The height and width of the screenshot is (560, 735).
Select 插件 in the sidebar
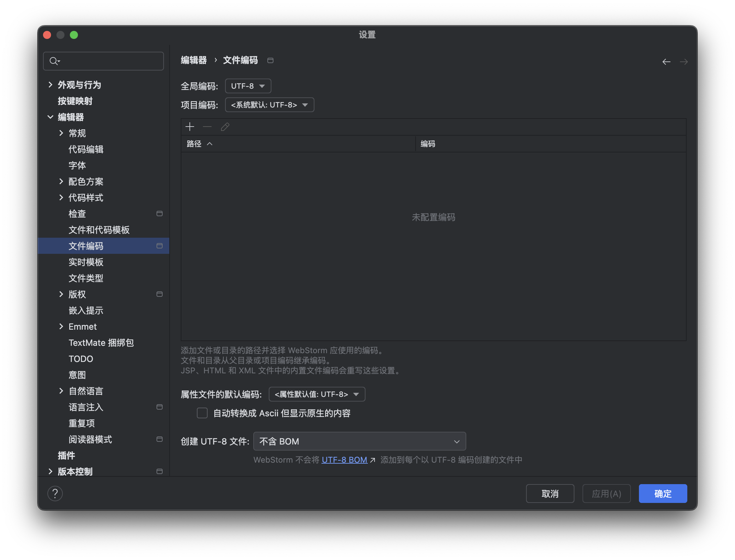pos(67,455)
